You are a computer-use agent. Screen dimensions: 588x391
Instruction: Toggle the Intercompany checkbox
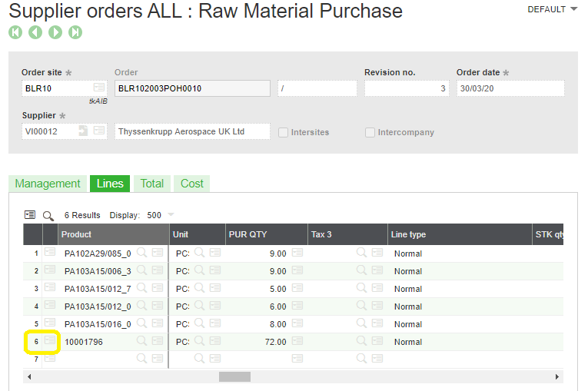coord(370,132)
